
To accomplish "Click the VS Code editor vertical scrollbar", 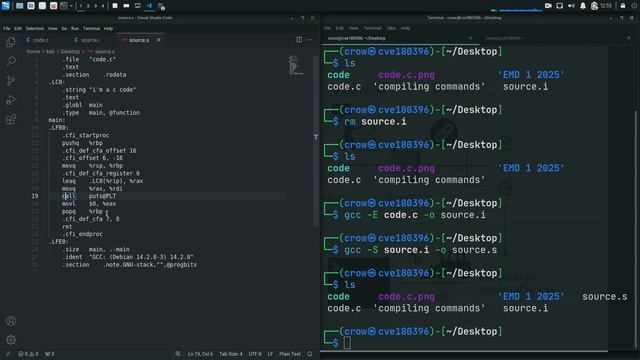I will pos(316,141).
